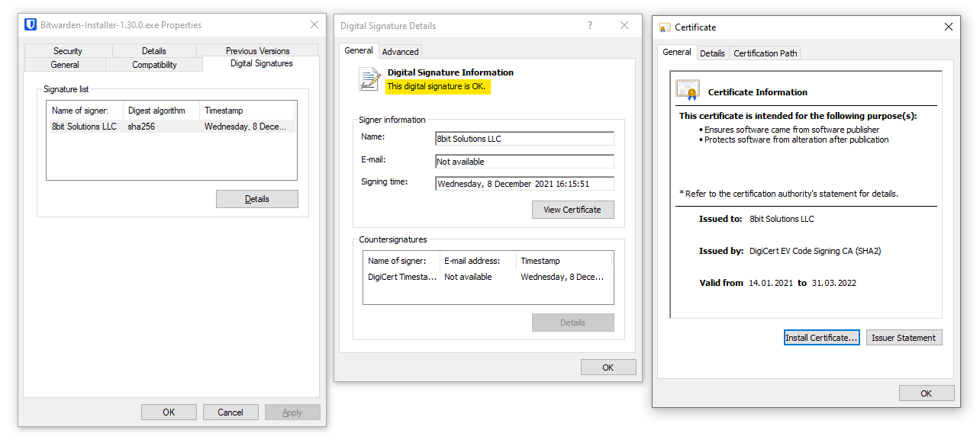This screenshot has width=980, height=443.
Task: Click the signed document icon in Digital Signature Details
Action: 370,79
